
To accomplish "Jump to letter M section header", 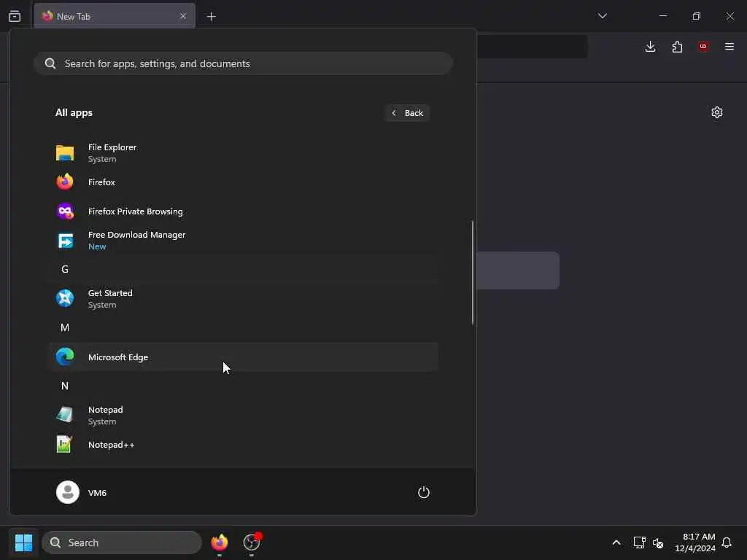I will pyautogui.click(x=243, y=327).
